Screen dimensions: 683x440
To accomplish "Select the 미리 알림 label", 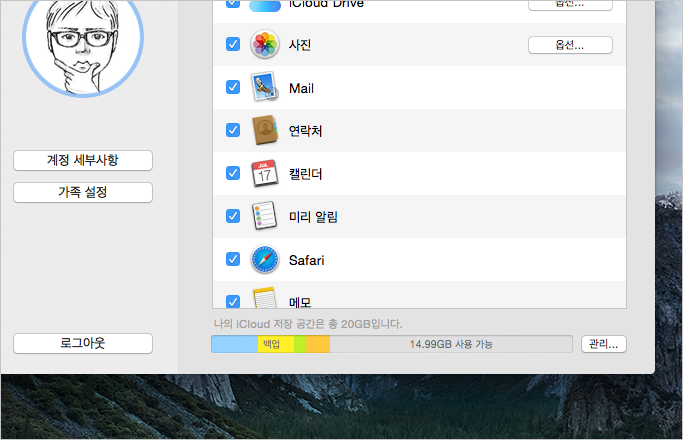I will pos(313,217).
